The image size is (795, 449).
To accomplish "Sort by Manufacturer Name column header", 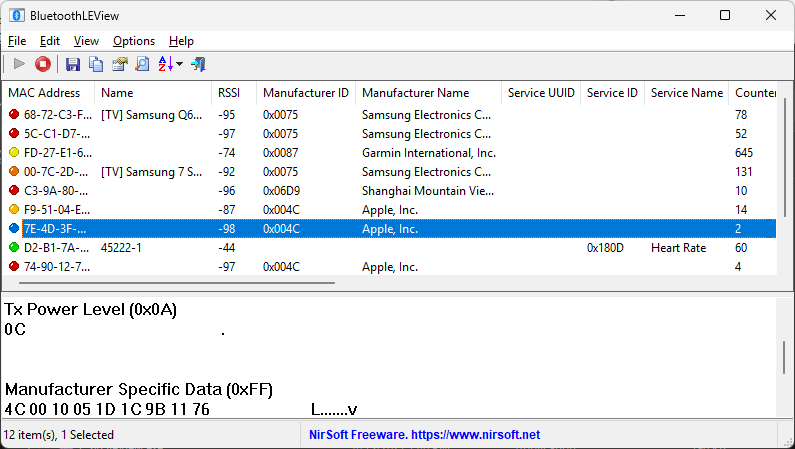I will (415, 93).
